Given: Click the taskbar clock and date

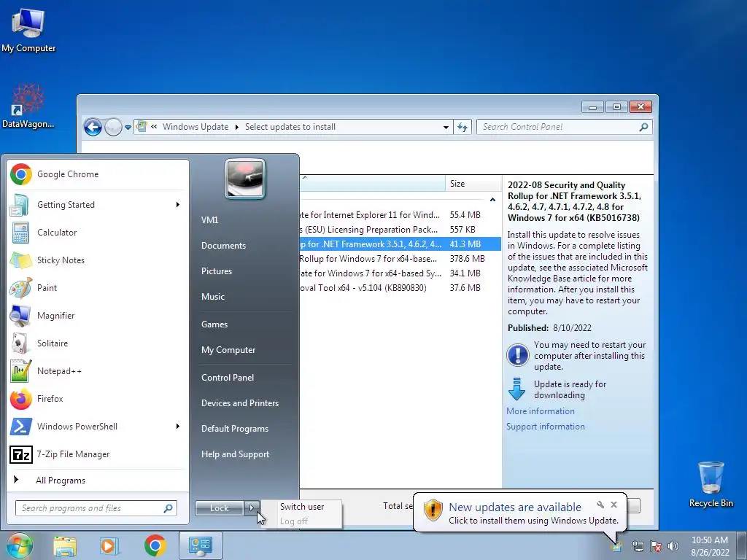Looking at the screenshot, I should tap(710, 546).
